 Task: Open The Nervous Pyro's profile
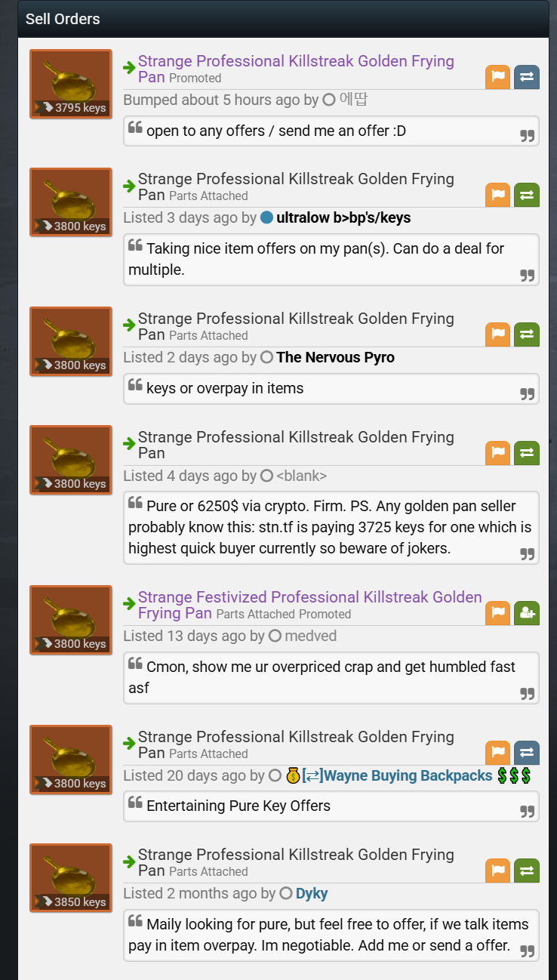[x=335, y=357]
